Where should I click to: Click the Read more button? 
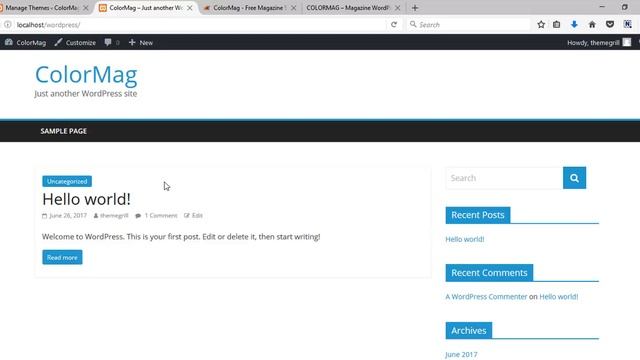62,258
